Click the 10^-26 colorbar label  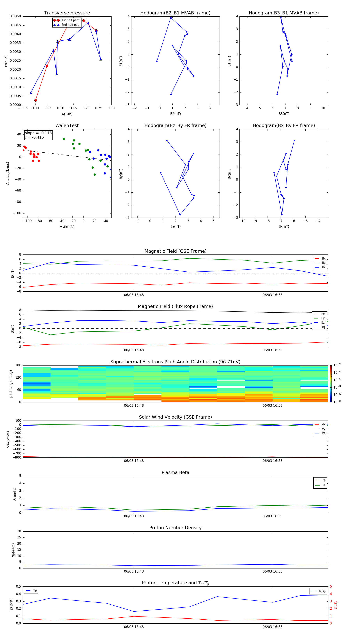pyautogui.click(x=337, y=365)
